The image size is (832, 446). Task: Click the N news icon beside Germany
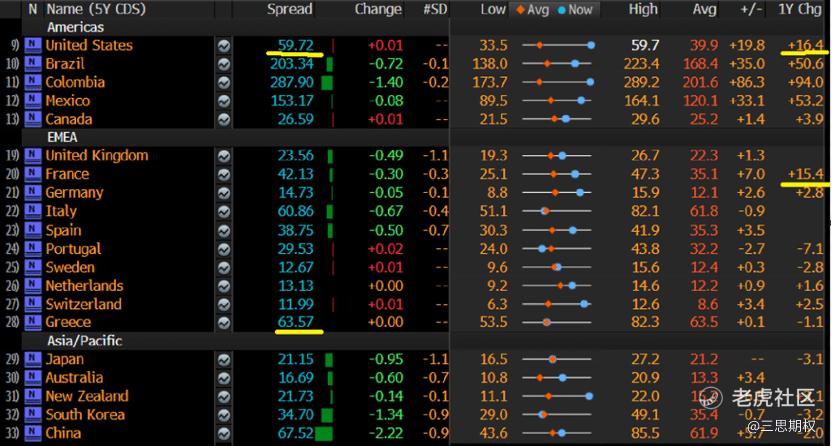point(33,193)
